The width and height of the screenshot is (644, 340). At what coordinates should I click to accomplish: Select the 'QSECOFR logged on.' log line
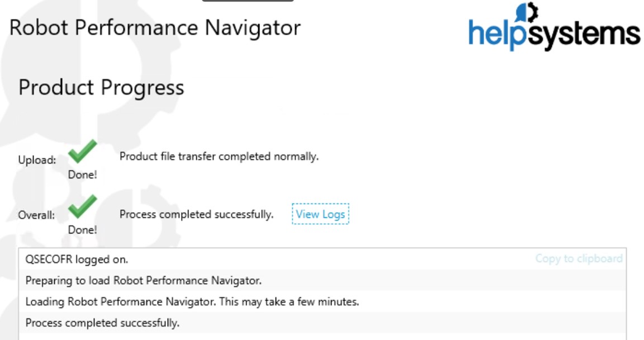tap(77, 259)
